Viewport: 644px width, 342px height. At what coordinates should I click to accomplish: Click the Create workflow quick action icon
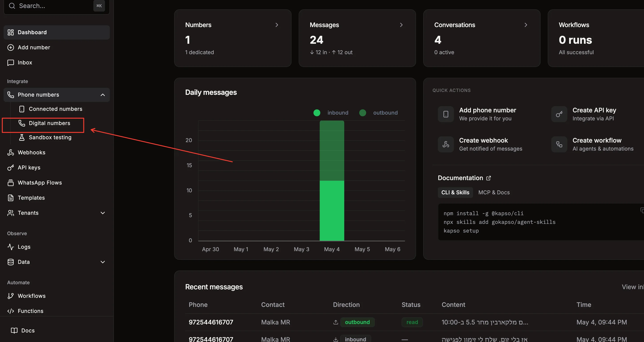[559, 144]
